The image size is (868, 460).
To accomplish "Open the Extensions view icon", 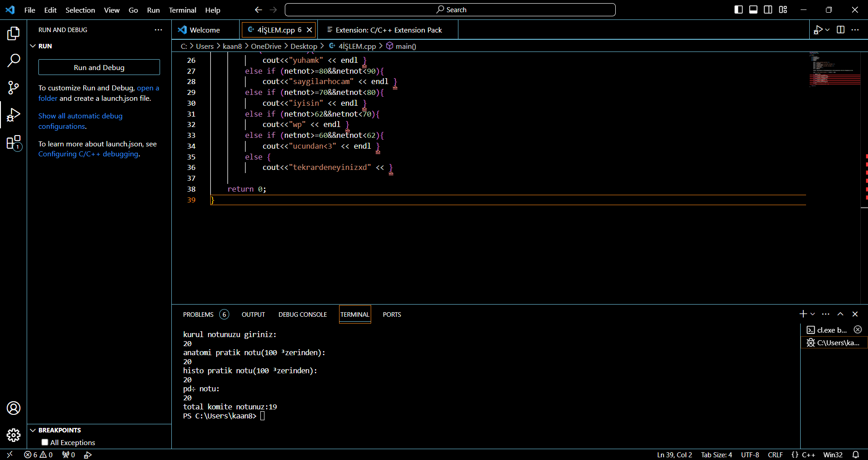I will click(14, 143).
